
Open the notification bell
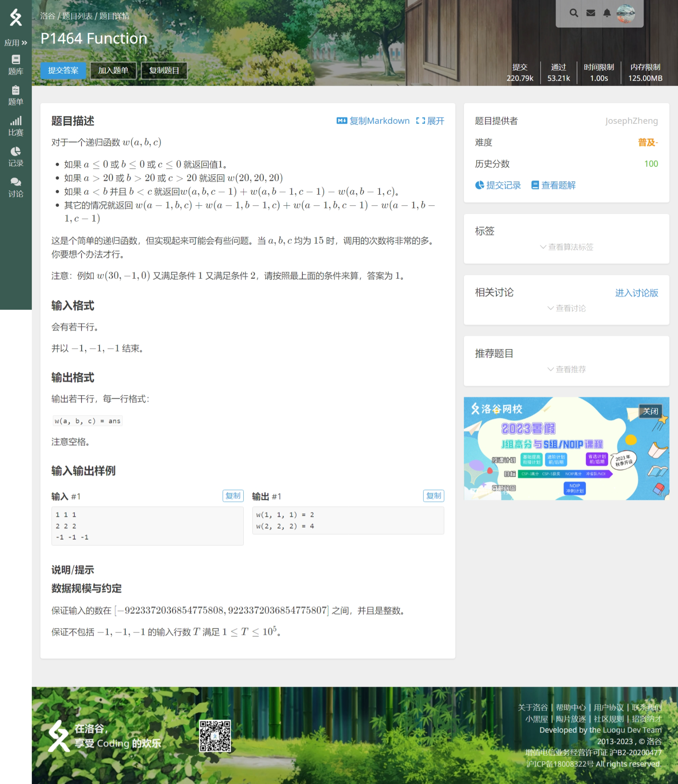point(607,13)
